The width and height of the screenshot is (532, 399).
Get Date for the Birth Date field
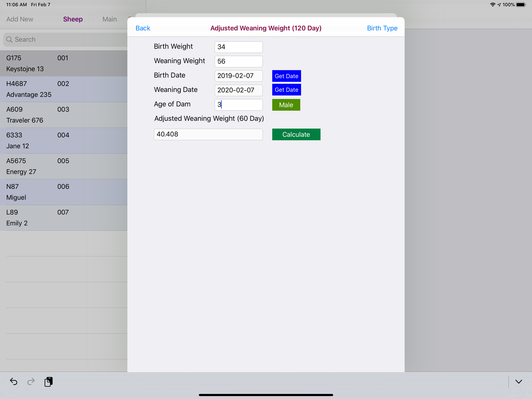point(286,76)
